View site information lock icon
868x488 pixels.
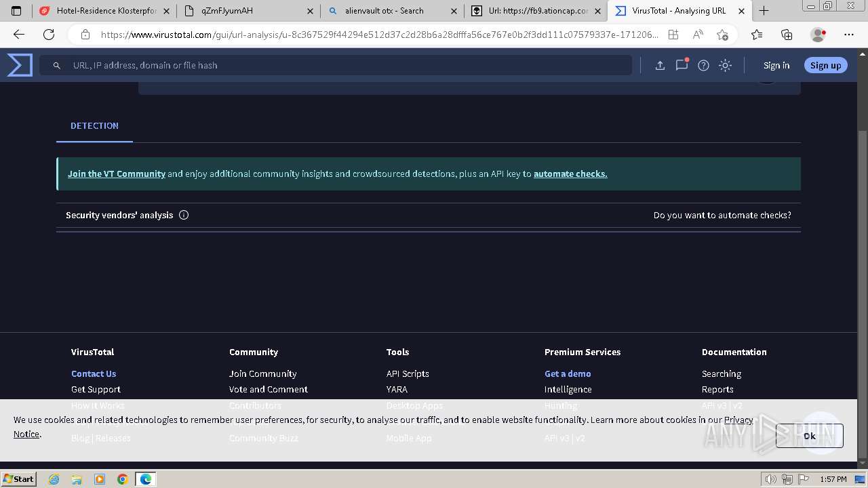pyautogui.click(x=85, y=35)
